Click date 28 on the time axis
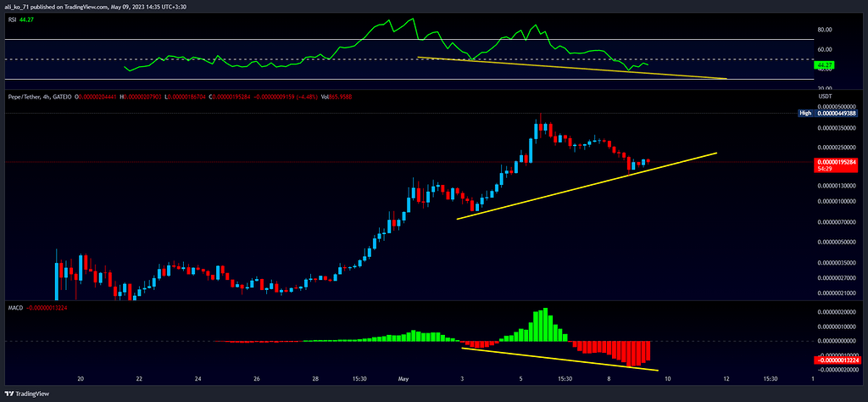The image size is (868, 402). [x=314, y=379]
